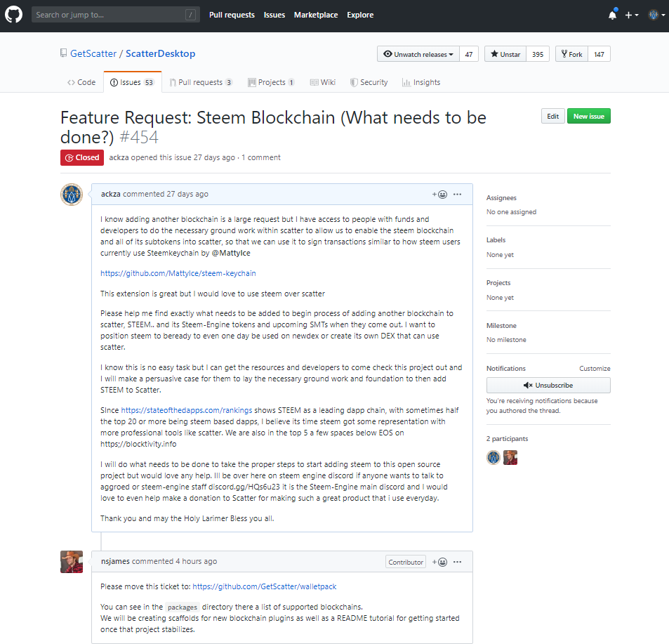Expand the Unwatch releases dropdown
The image size is (669, 644).
pos(418,54)
